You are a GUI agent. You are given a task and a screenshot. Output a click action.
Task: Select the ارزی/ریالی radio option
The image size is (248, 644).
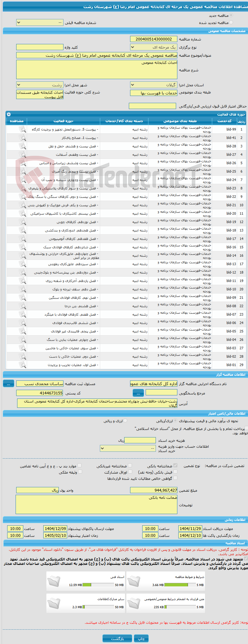coord(176,421)
